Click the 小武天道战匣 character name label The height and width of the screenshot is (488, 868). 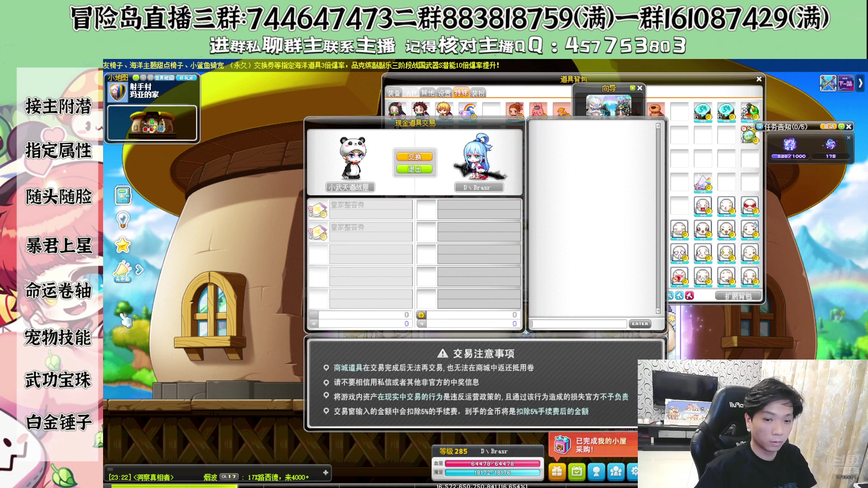pyautogui.click(x=350, y=187)
